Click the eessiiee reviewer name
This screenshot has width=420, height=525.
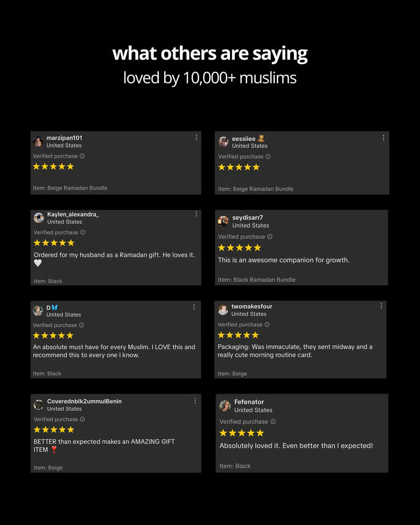pos(244,139)
